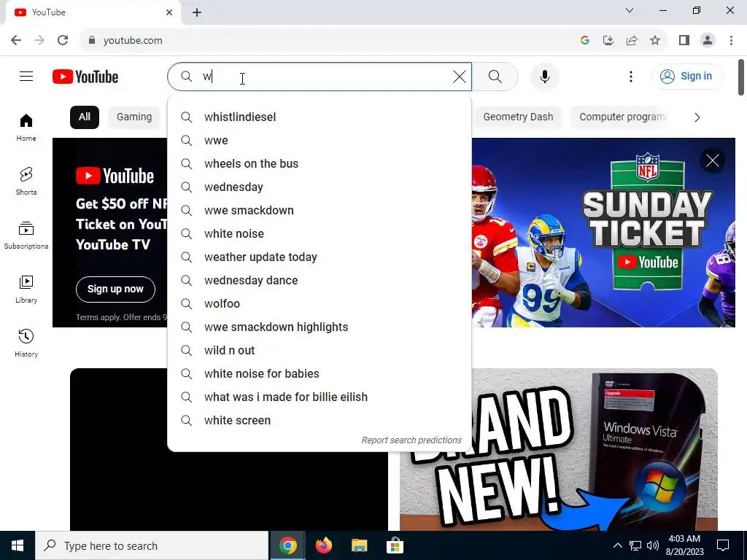Choose the wheels on the bus suggestion
This screenshot has height=560, width=747.
click(320, 164)
